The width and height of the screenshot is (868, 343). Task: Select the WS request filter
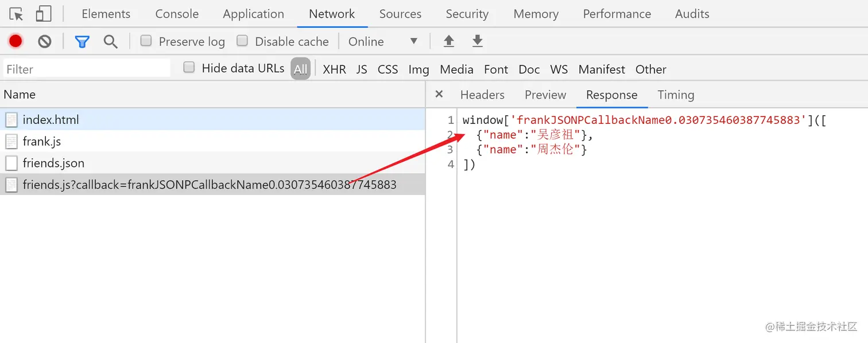(x=559, y=69)
